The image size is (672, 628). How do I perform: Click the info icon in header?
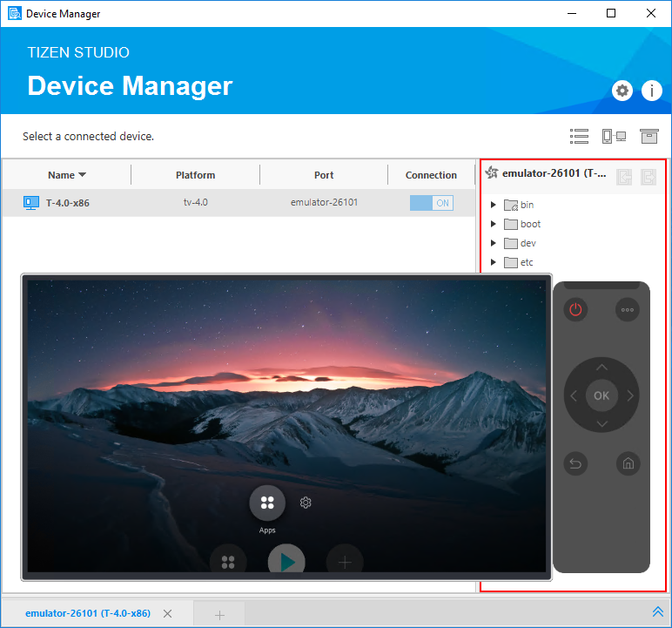click(x=652, y=91)
